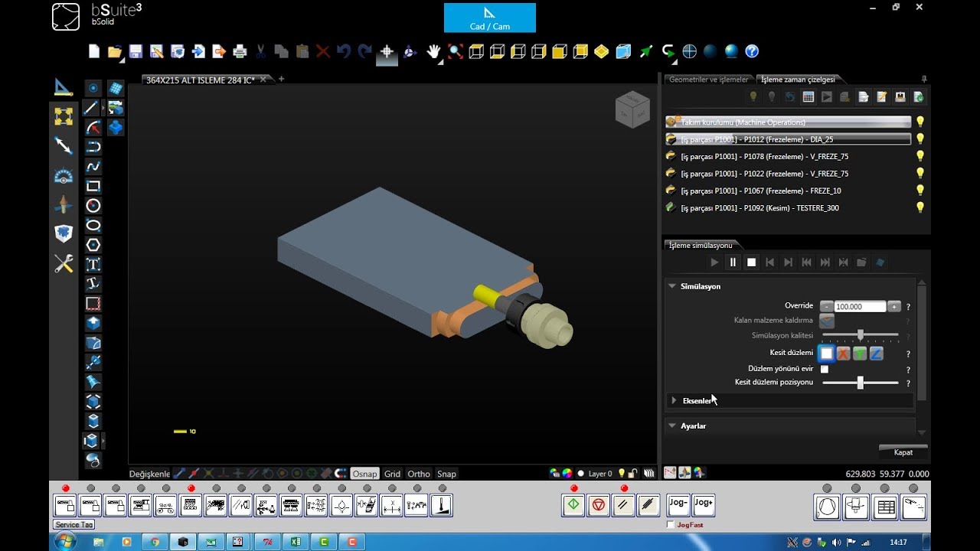980x551 pixels.
Task: Select the line drawing tool
Action: pyautogui.click(x=92, y=107)
